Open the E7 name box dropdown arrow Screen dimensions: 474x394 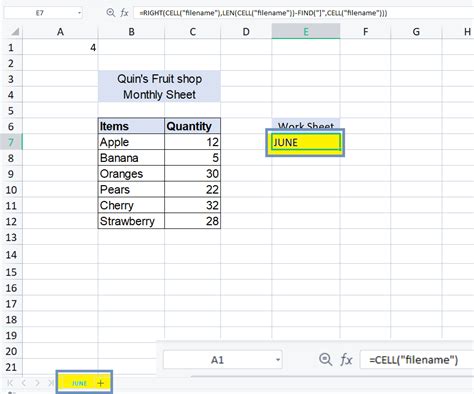coord(79,13)
